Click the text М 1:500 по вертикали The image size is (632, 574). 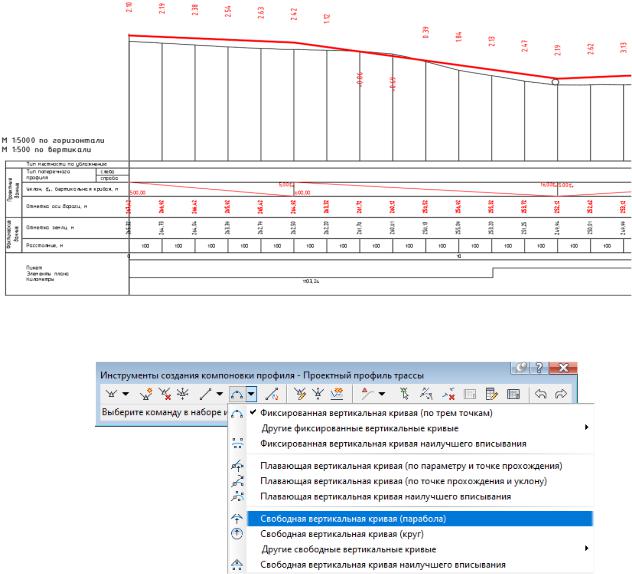click(46, 150)
